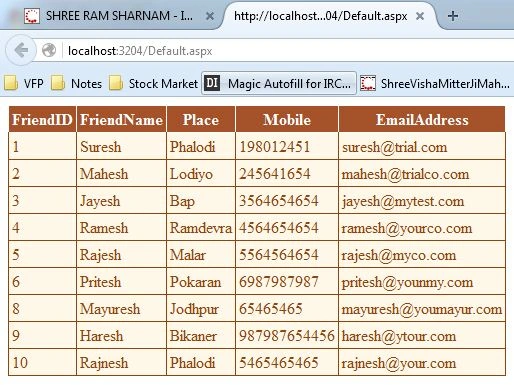This screenshot has height=385, width=514.
Task: Click the Mobile column header
Action: point(287,119)
